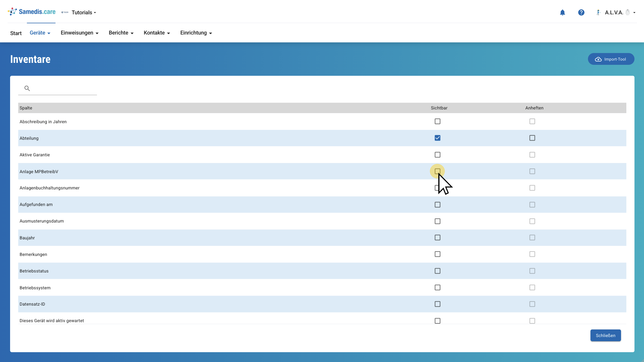Click the Sichtbar column header
This screenshot has width=644, height=362.
pos(439,108)
